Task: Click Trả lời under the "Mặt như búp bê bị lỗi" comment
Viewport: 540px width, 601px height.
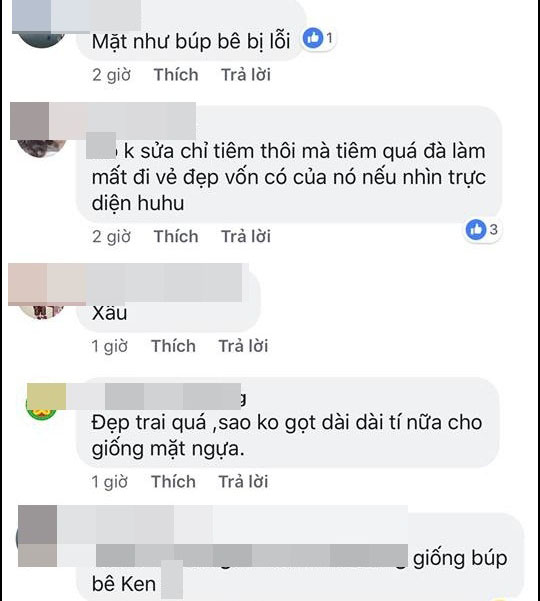Action: pos(246,75)
